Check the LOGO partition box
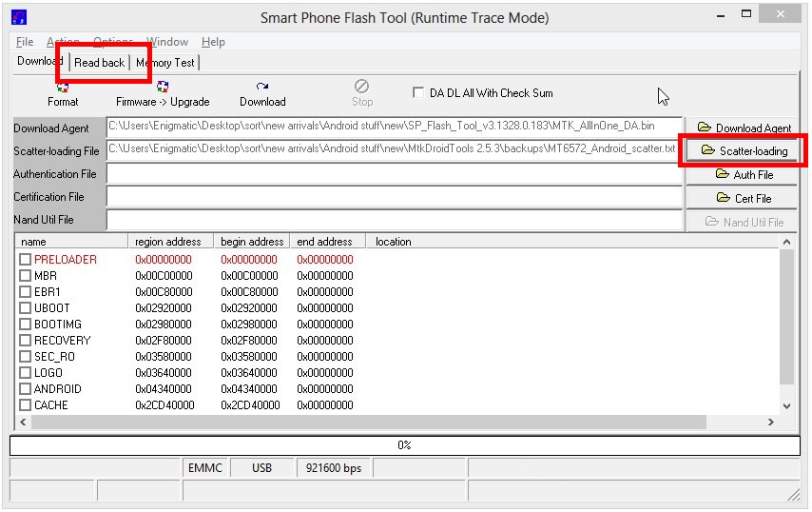Viewport: 812px width, 512px height. pyautogui.click(x=25, y=373)
